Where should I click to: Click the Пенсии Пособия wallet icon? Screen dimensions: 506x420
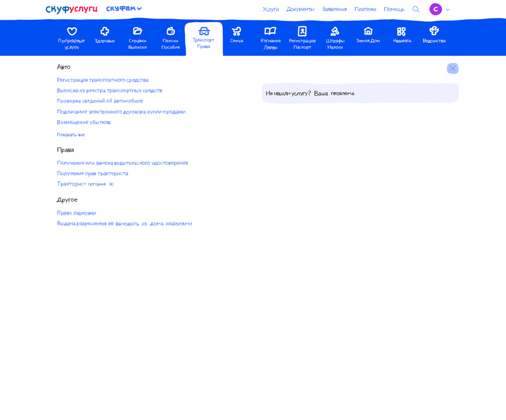click(x=171, y=31)
